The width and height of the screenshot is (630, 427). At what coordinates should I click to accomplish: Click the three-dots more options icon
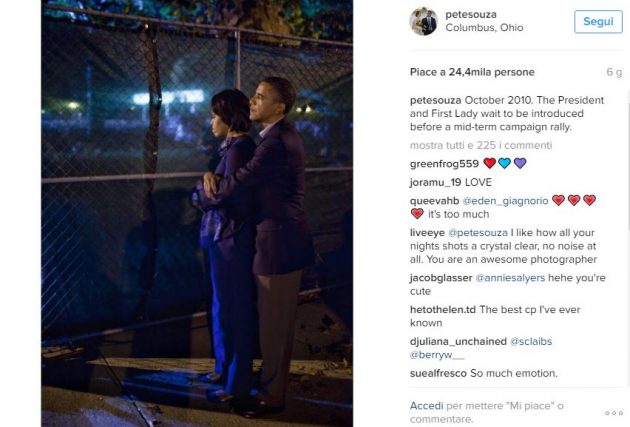point(614,413)
